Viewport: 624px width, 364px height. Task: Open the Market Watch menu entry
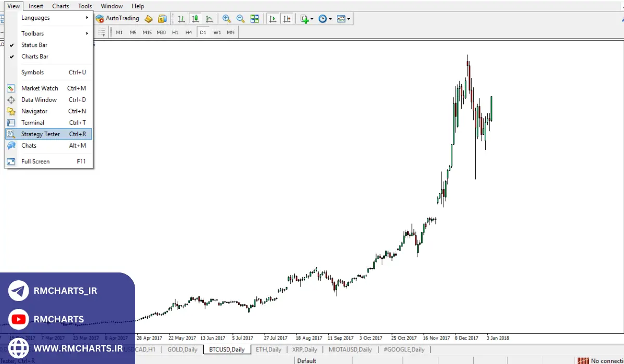pos(40,88)
